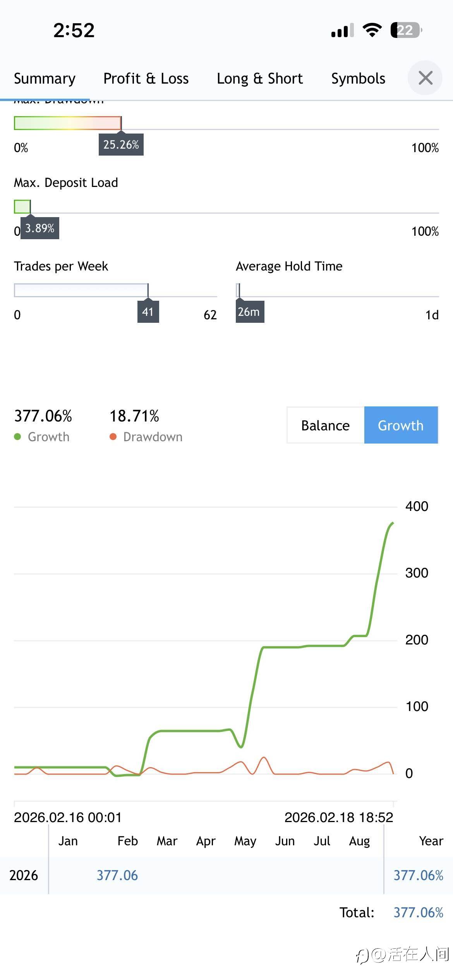This screenshot has width=453, height=980.
Task: Switch chart to Balance view
Action: 325,425
